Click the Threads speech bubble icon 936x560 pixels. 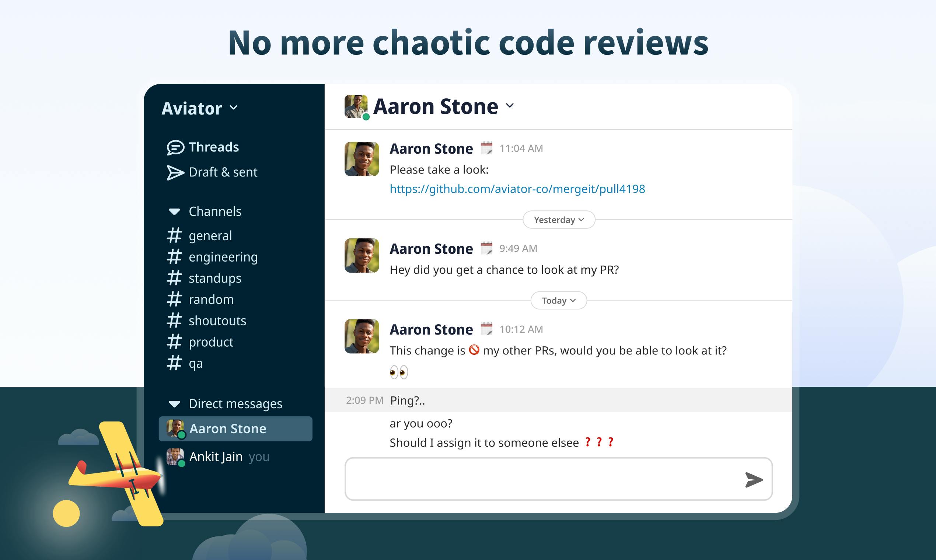[175, 147]
